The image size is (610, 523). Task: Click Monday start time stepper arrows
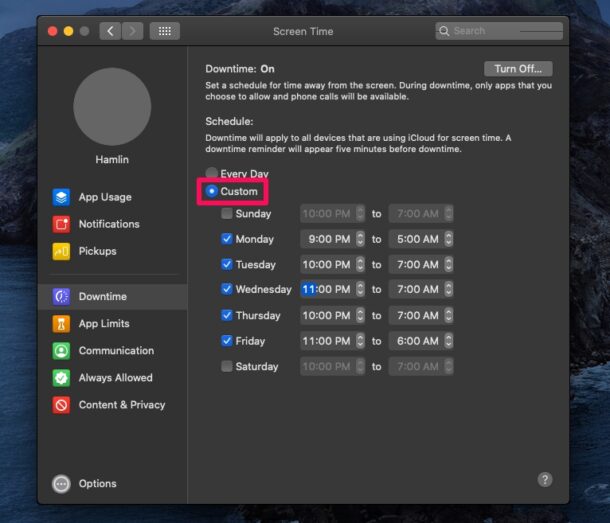tap(360, 239)
